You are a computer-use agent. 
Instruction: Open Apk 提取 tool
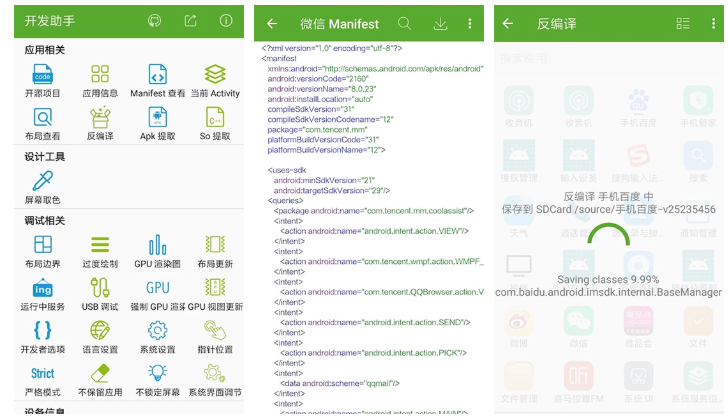click(157, 124)
